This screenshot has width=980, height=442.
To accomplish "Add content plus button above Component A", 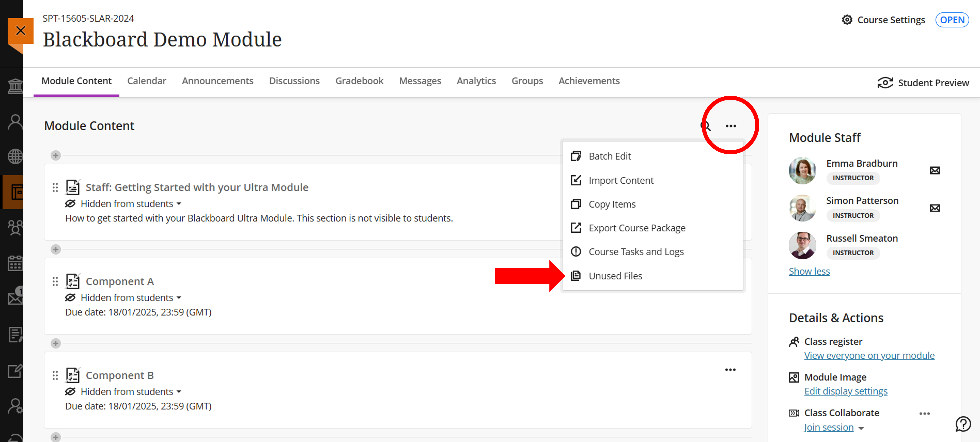I will click(55, 249).
